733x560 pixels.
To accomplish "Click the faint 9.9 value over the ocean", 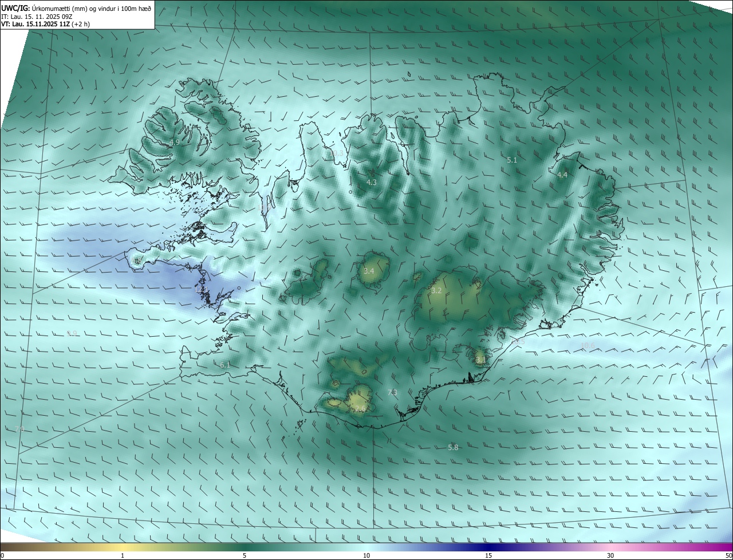I will point(72,333).
